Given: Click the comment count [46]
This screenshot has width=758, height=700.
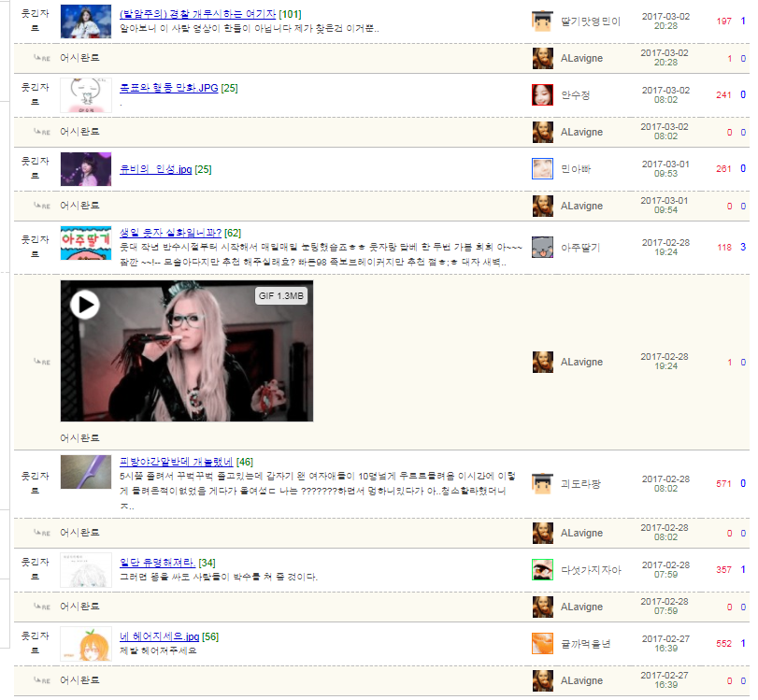Looking at the screenshot, I should click(x=245, y=463).
